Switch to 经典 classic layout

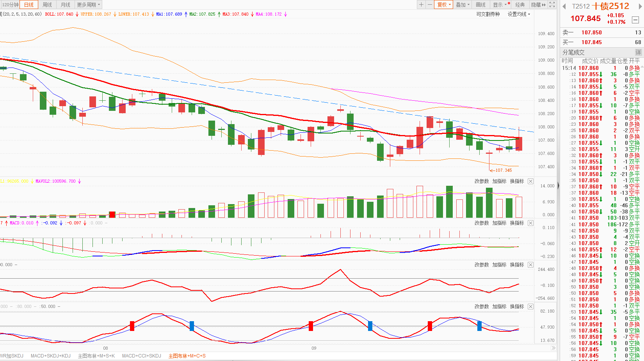tap(520, 5)
